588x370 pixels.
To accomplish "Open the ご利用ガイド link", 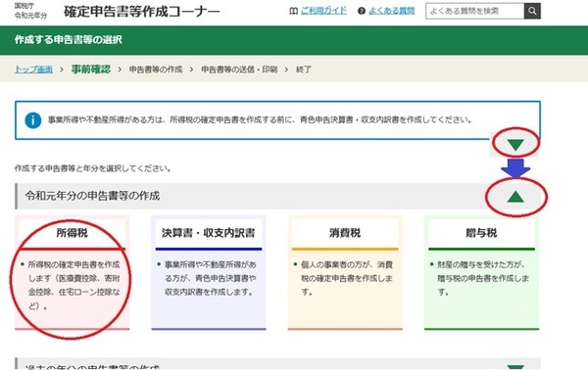I will click(x=323, y=11).
